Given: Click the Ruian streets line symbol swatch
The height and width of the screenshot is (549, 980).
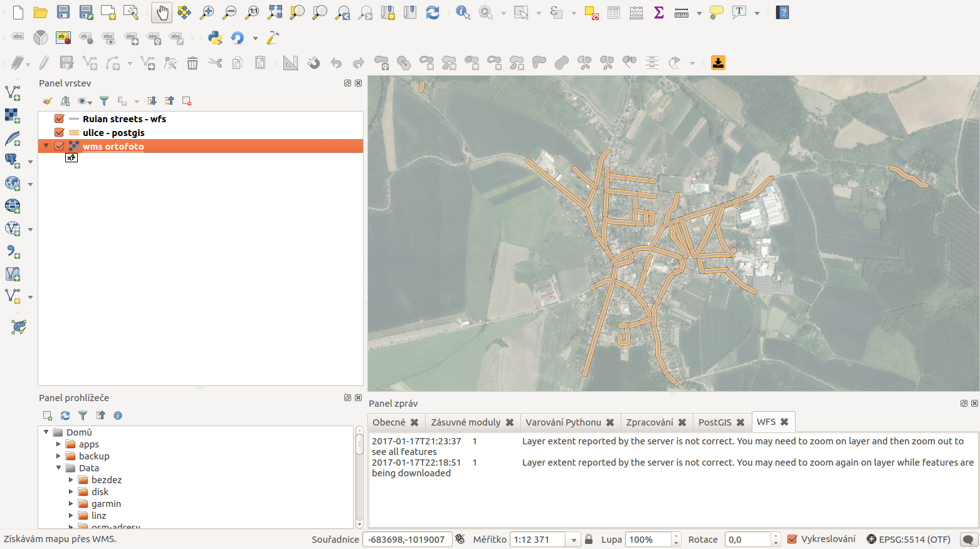Looking at the screenshot, I should click(74, 118).
